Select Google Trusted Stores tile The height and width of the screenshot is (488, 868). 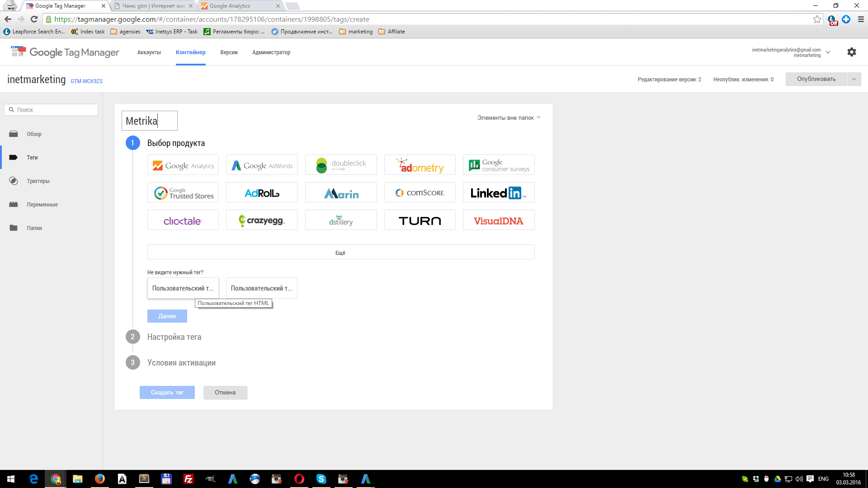point(183,192)
